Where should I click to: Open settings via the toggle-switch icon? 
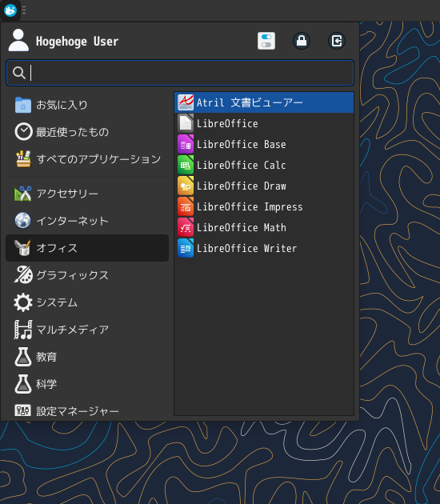[266, 41]
